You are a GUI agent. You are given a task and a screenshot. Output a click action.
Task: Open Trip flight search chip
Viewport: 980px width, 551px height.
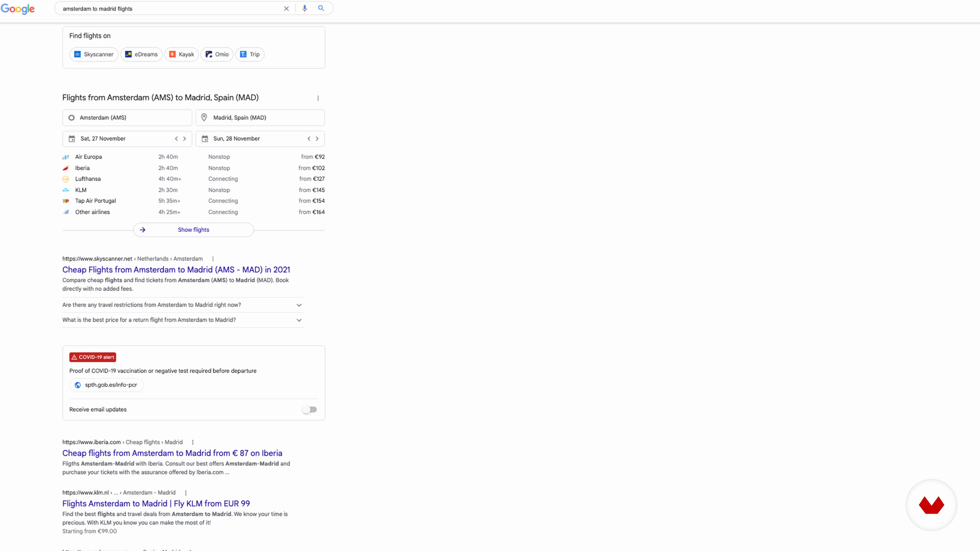pos(250,54)
